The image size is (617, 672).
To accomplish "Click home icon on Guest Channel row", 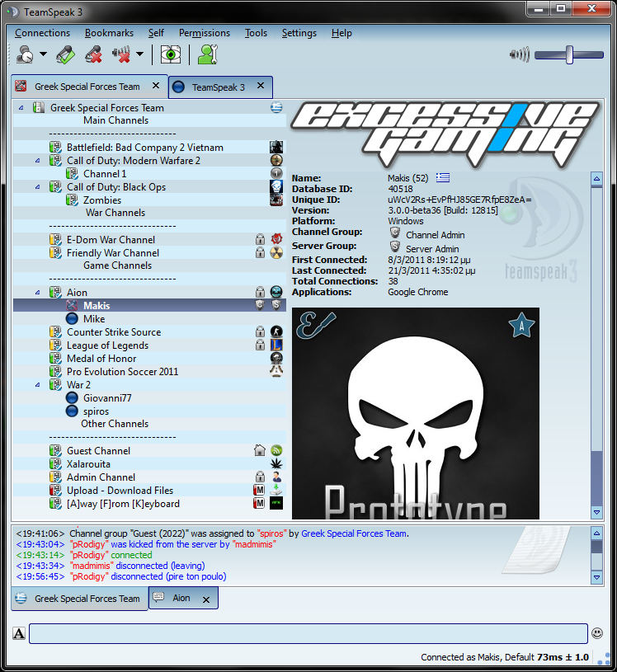I will (x=260, y=450).
